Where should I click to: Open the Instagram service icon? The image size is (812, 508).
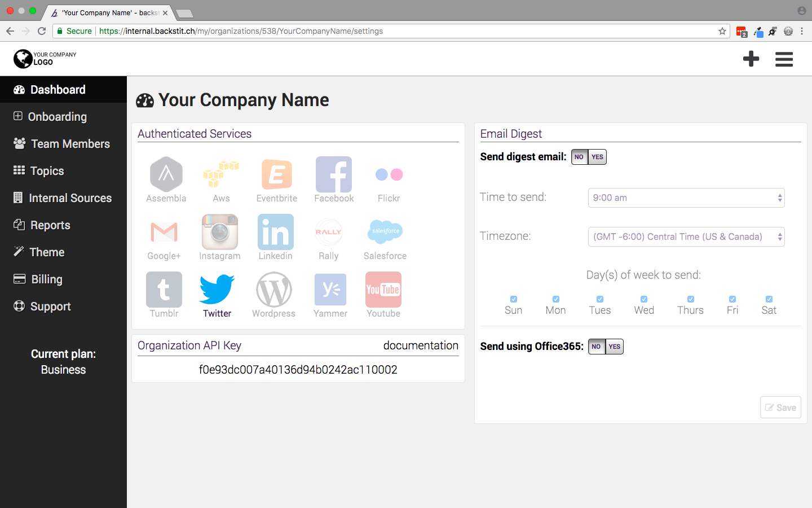pyautogui.click(x=220, y=232)
